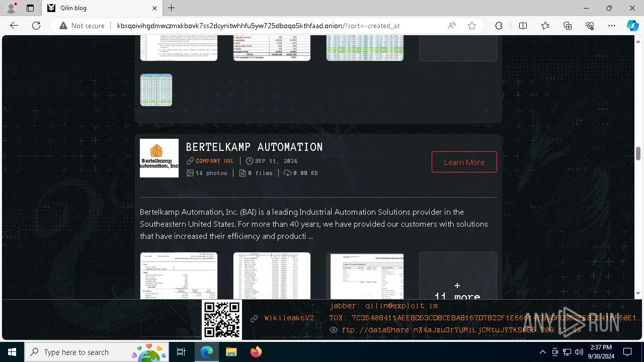Add this page to favorites star
The height and width of the screenshot is (362, 644).
472,26
